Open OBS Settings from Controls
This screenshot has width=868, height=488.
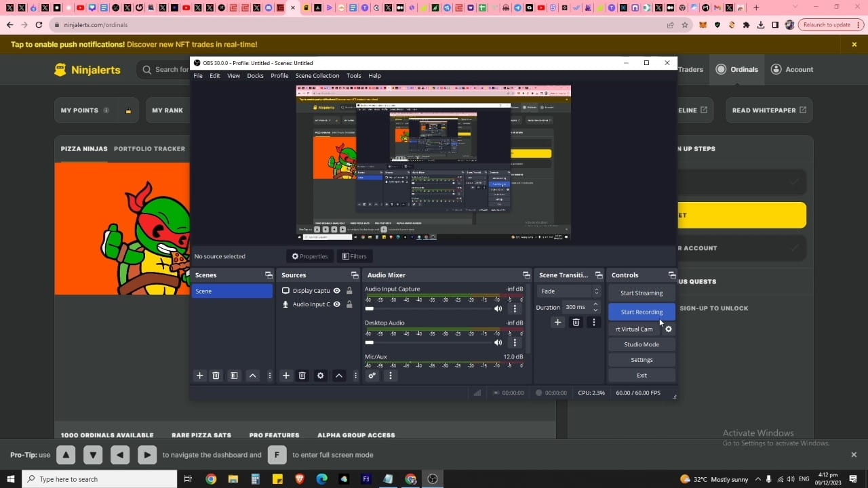coord(642,360)
